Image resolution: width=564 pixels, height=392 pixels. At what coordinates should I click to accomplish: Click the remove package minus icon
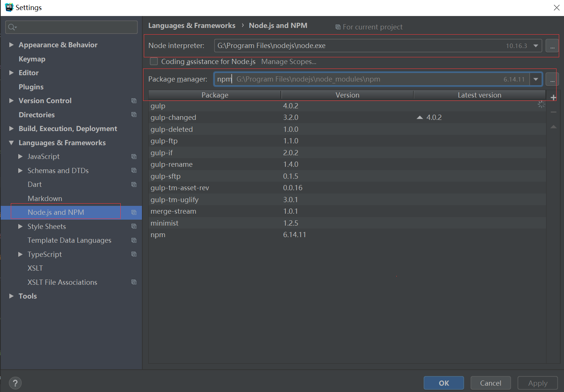pyautogui.click(x=554, y=112)
